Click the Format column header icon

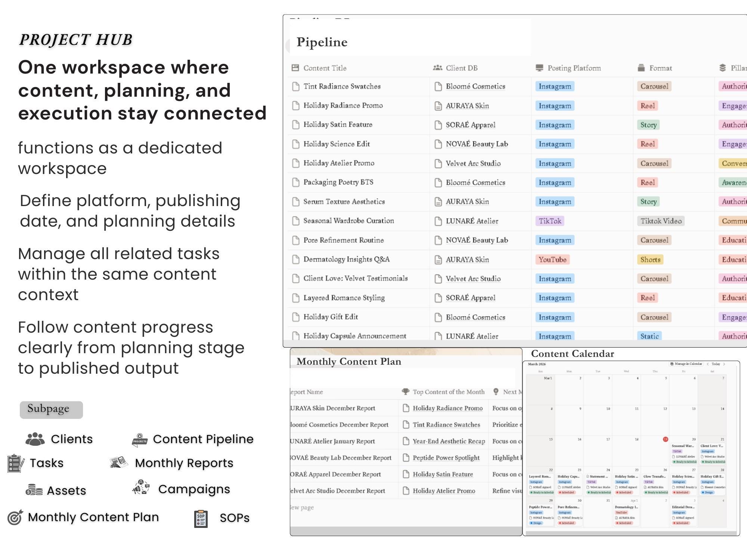pos(641,68)
